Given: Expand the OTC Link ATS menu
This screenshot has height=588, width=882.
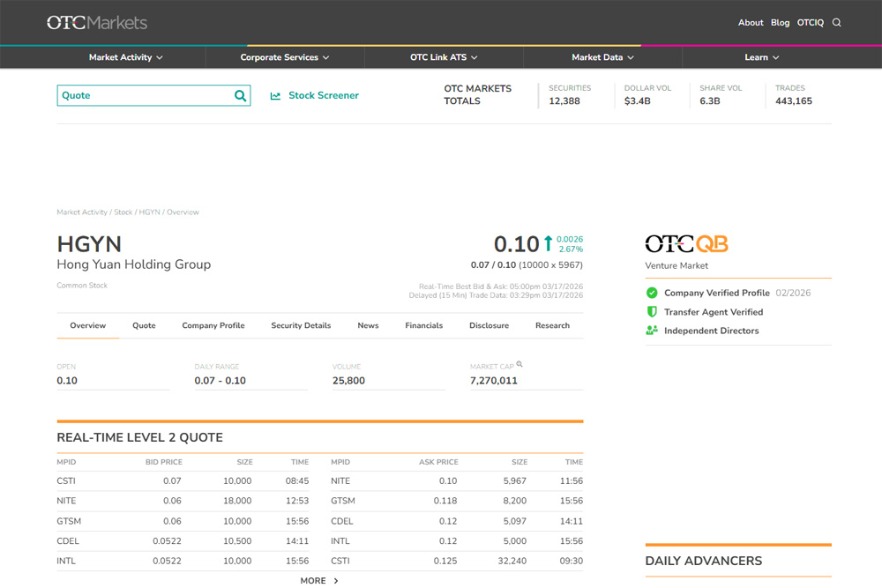Looking at the screenshot, I should point(444,57).
